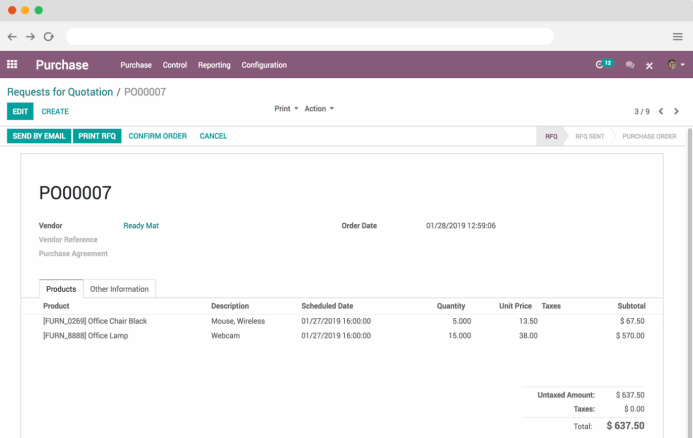Click the activities clock icon
Screen dimensions: 693x438
tap(600, 65)
